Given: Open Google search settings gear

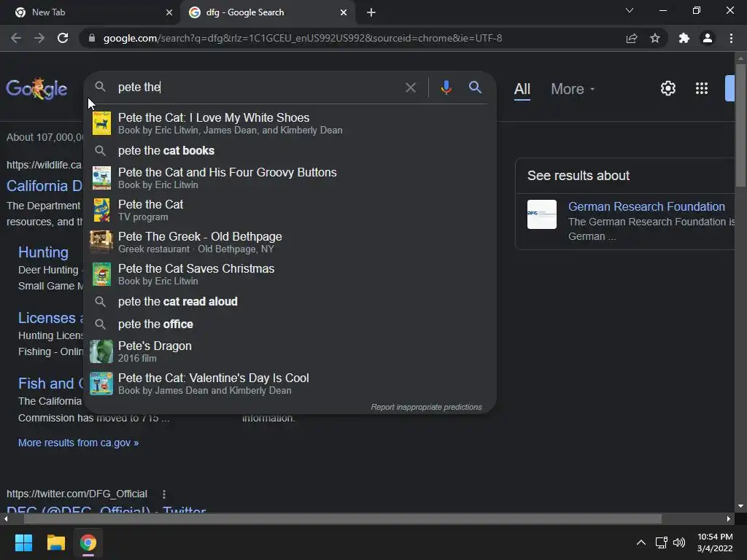Looking at the screenshot, I should click(668, 88).
